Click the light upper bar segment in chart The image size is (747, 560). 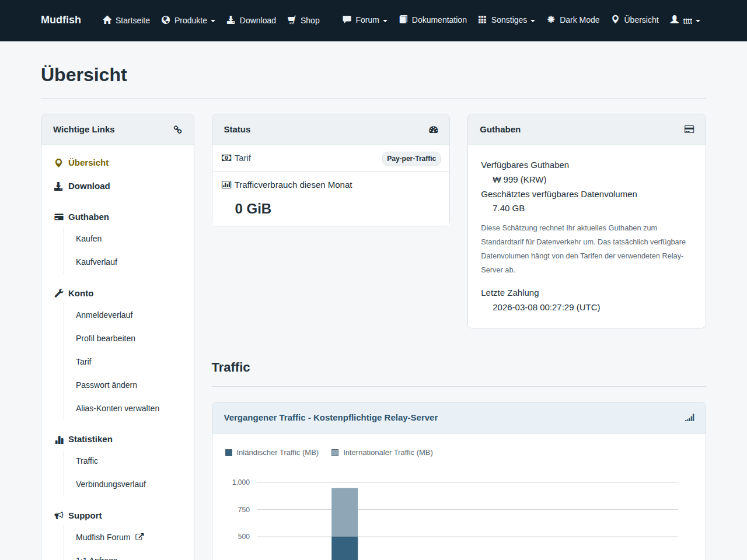click(x=345, y=512)
